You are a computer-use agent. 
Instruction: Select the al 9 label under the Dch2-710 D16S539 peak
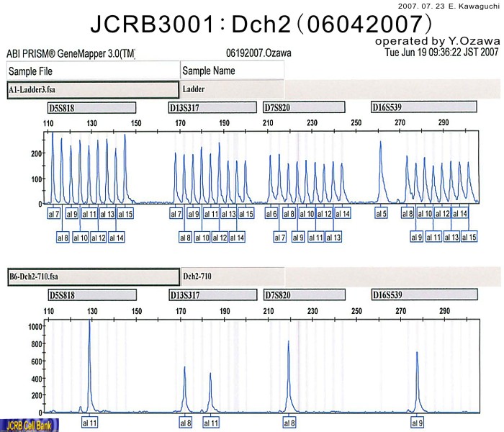(418, 423)
